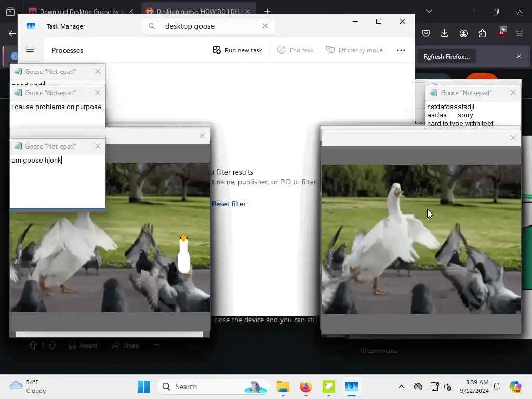Open Firefox extensions puzzle icon
The image size is (532, 399).
pos(482,33)
